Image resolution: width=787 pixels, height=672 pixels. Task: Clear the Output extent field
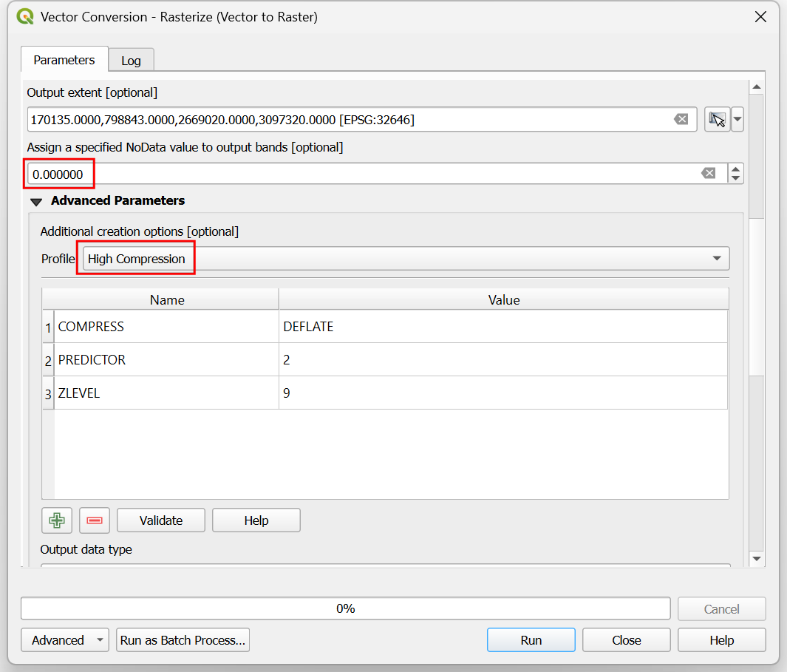pyautogui.click(x=681, y=120)
